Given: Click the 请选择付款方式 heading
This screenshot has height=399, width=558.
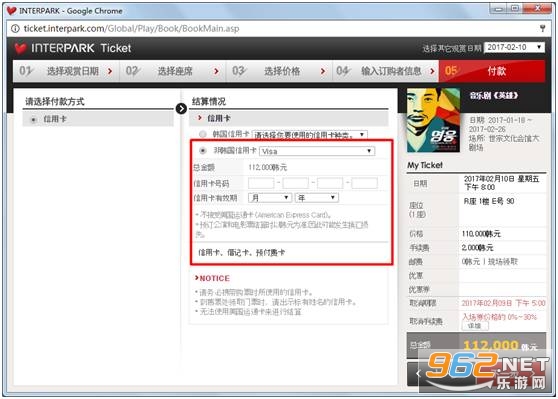Looking at the screenshot, I should click(55, 101).
